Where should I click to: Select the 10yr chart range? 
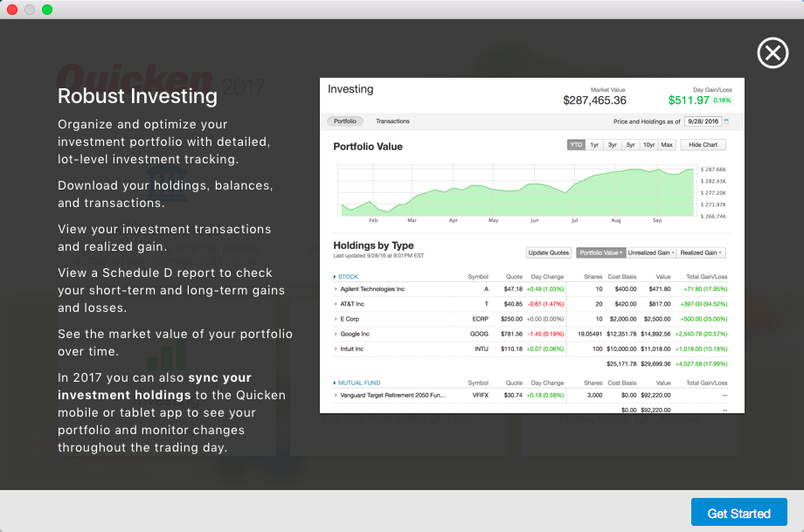648,145
